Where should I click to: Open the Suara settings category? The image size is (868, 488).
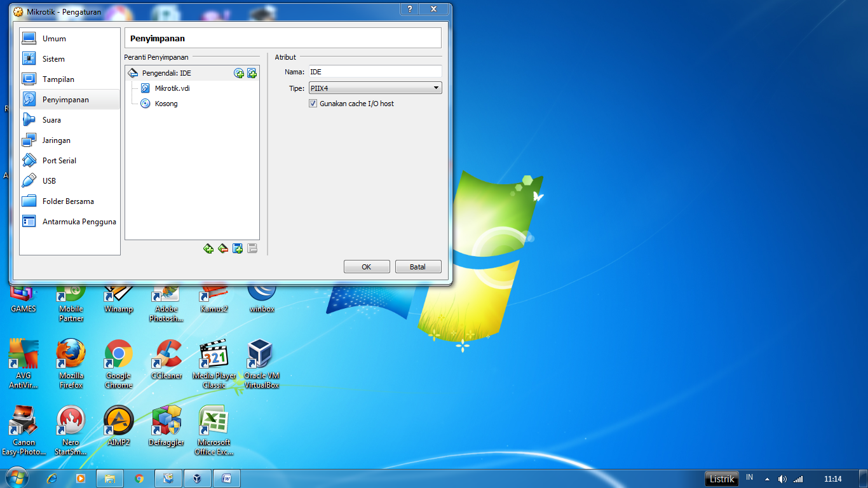(70, 120)
